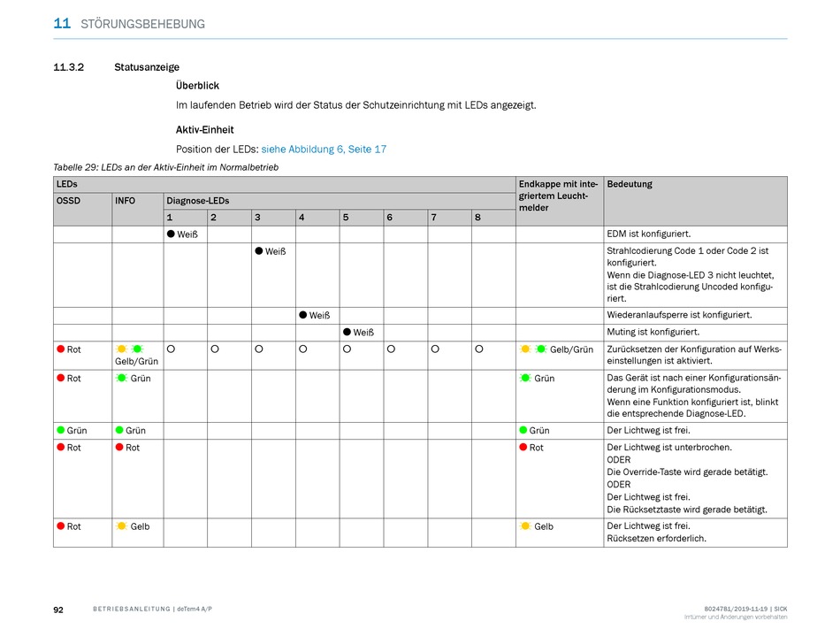
Task: Click the footer document number '8024781/2019-11-19 | SICK'
Action: (x=745, y=610)
